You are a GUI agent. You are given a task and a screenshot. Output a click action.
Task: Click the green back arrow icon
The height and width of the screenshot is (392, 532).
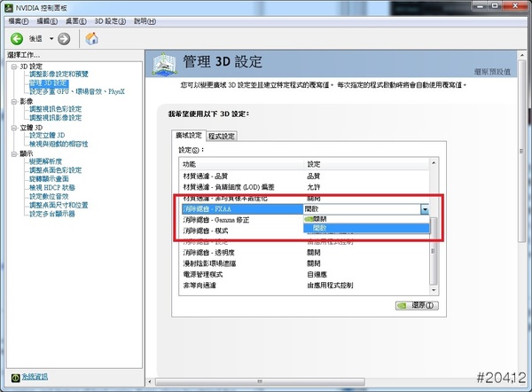pos(17,39)
